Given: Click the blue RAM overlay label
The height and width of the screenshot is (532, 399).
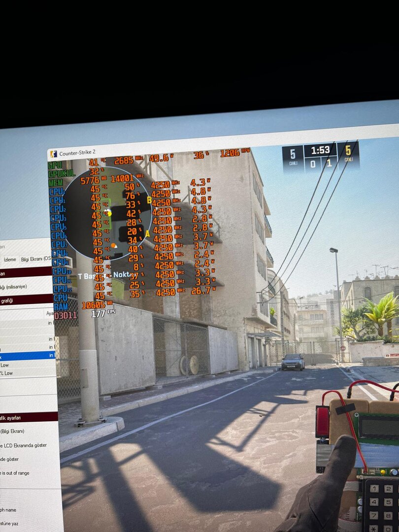Looking at the screenshot, I should (x=61, y=307).
